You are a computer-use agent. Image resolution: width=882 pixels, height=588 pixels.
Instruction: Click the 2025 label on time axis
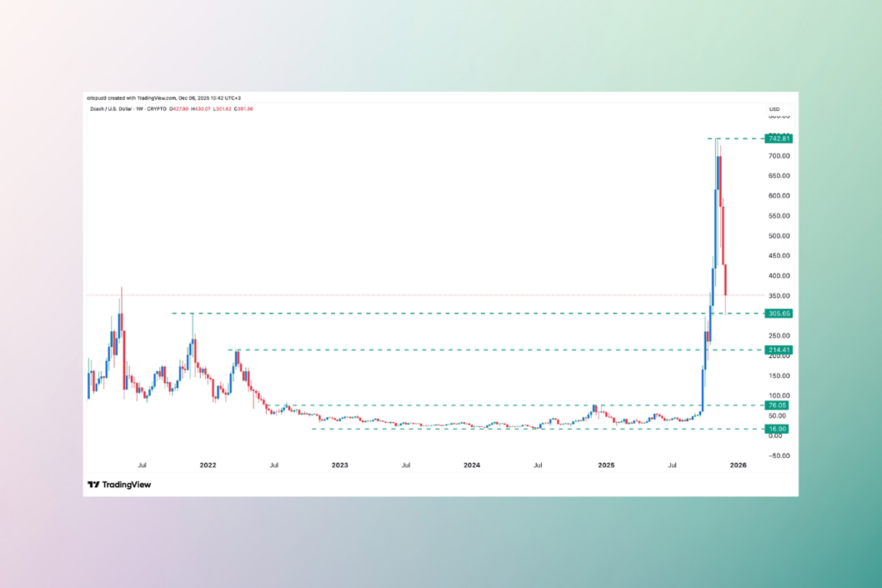606,464
